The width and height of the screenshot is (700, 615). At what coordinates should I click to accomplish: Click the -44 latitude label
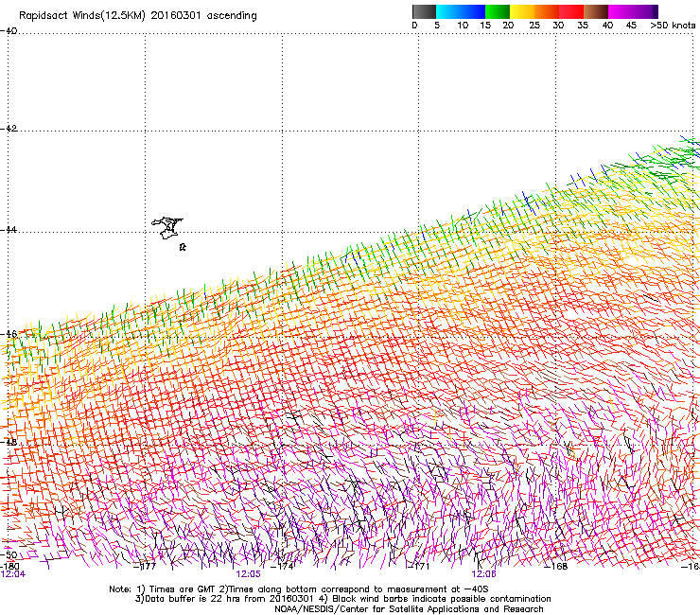click(x=9, y=230)
